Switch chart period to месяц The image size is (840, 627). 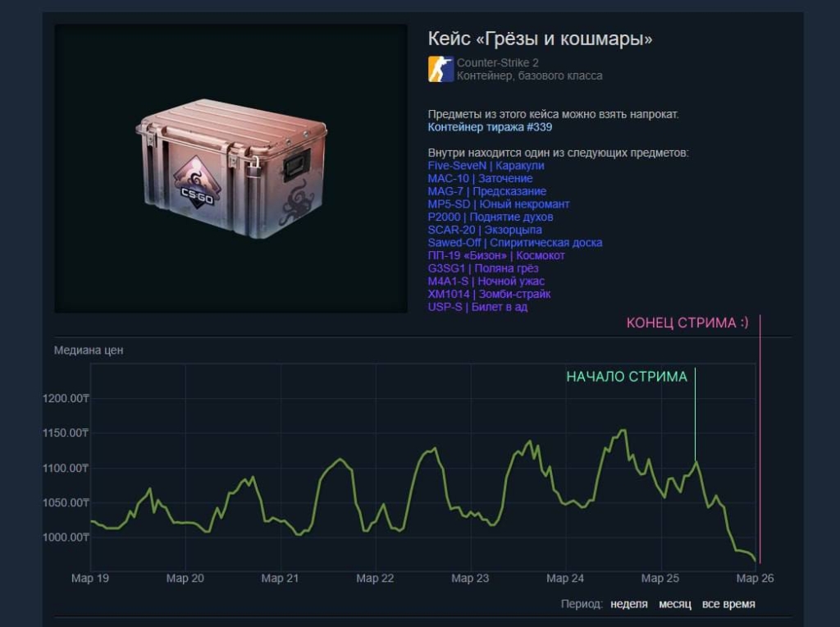(x=674, y=604)
